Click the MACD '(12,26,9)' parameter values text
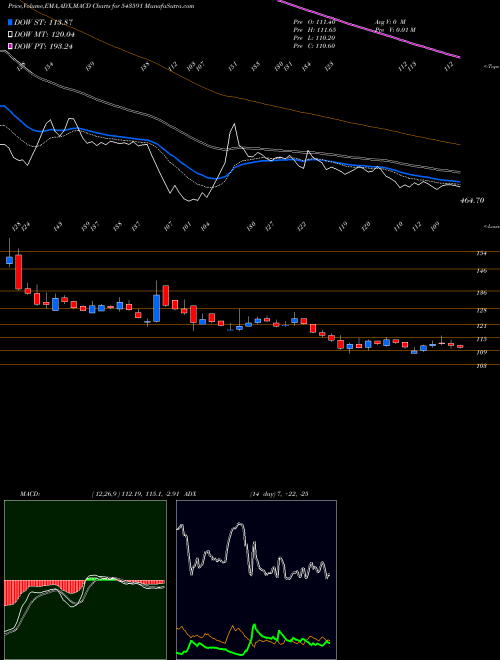 136,494
